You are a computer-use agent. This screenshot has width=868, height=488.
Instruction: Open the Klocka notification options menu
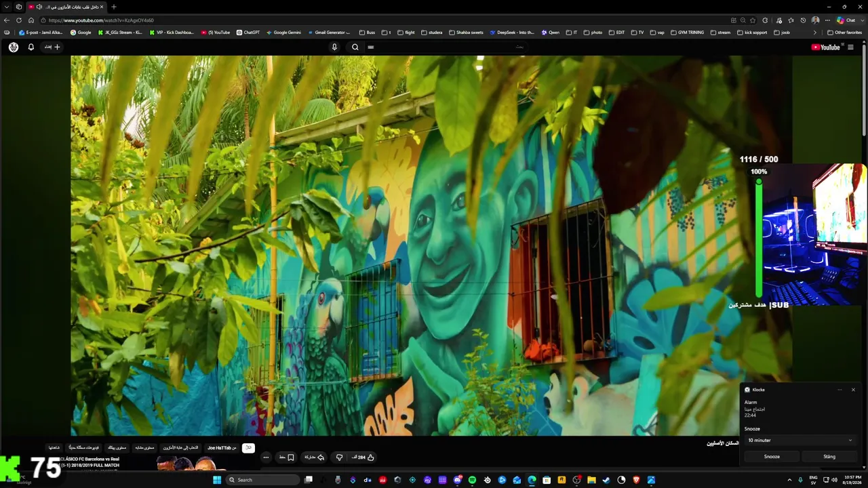[840, 390]
